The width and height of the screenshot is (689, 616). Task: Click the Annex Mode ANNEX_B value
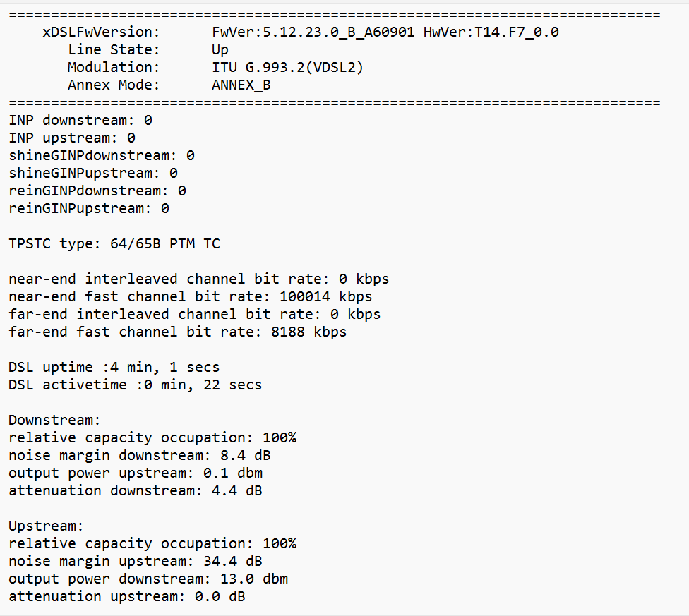(x=241, y=85)
